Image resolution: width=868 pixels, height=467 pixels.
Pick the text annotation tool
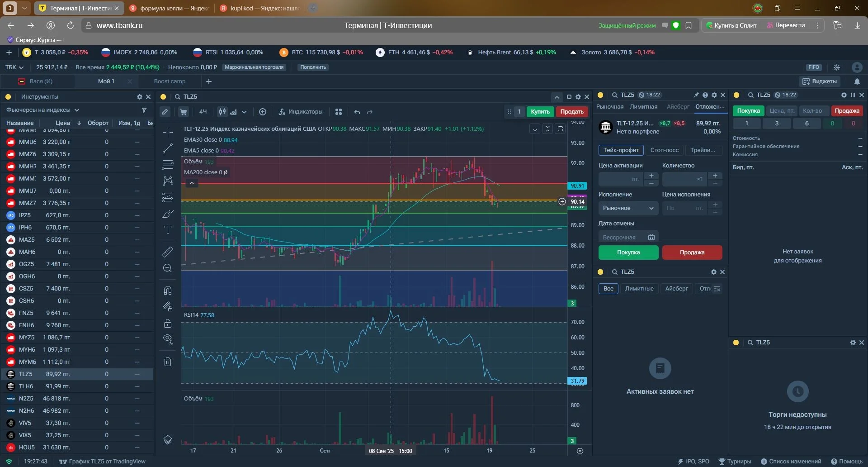click(x=168, y=230)
